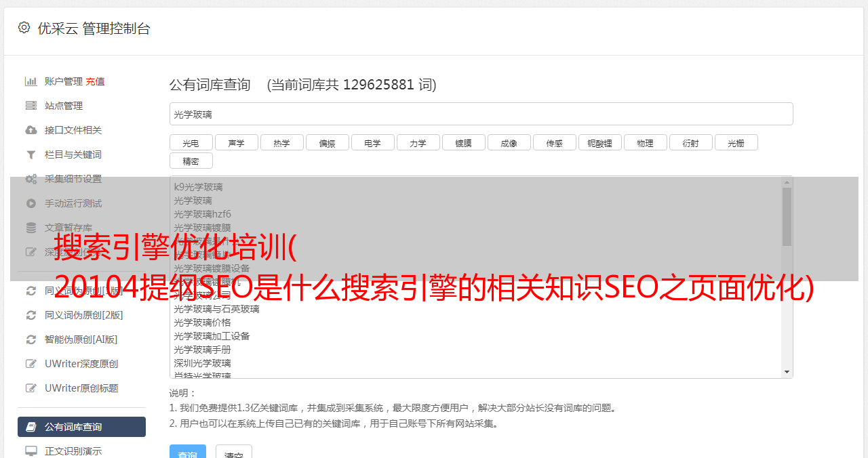
Task: Click the results list scrollbar thumb
Action: tap(787, 217)
